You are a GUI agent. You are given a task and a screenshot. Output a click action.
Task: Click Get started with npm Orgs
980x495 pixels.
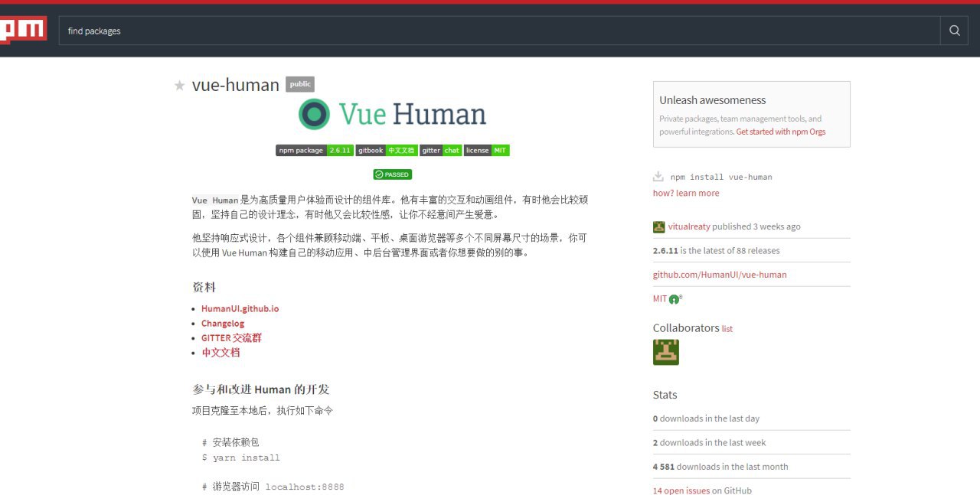click(x=781, y=132)
